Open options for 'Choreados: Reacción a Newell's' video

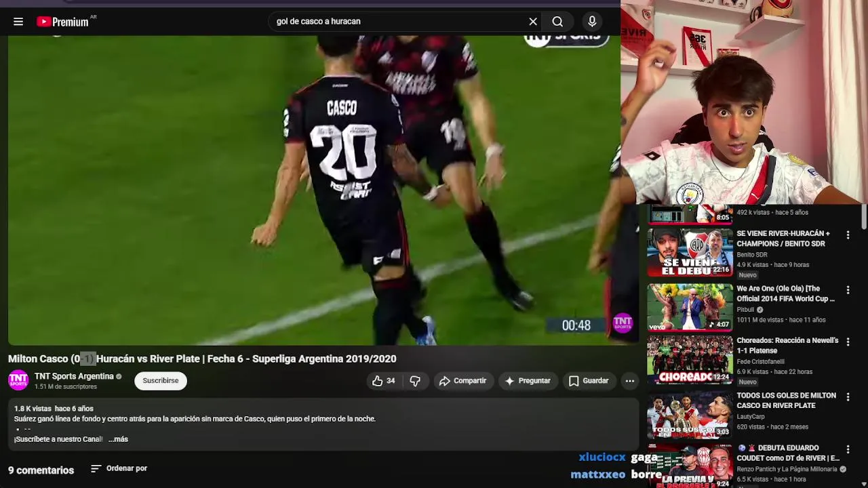(848, 342)
